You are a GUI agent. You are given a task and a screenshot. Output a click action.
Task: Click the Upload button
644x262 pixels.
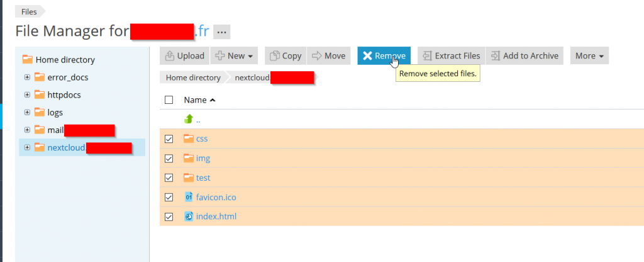coord(184,55)
